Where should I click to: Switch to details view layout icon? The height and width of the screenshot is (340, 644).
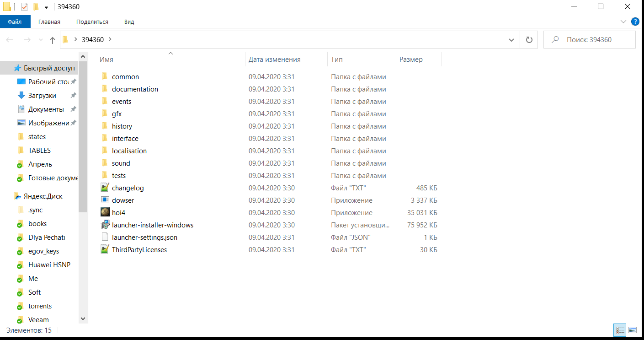pyautogui.click(x=620, y=329)
